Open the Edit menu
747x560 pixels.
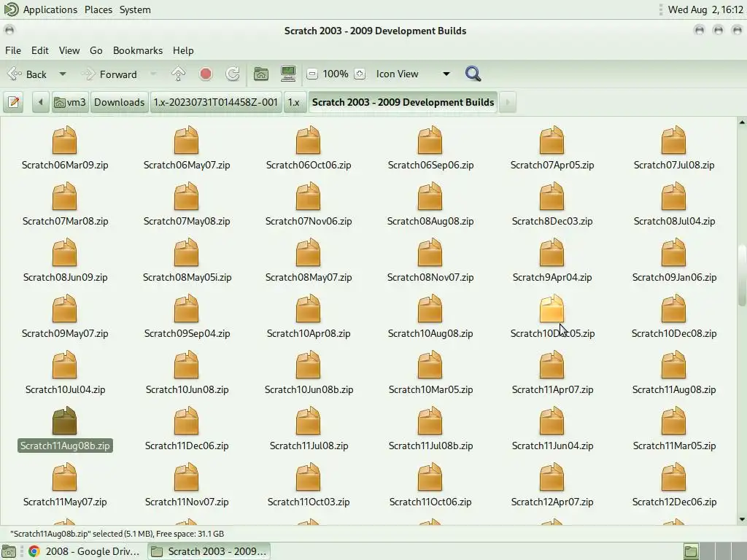(x=40, y=50)
